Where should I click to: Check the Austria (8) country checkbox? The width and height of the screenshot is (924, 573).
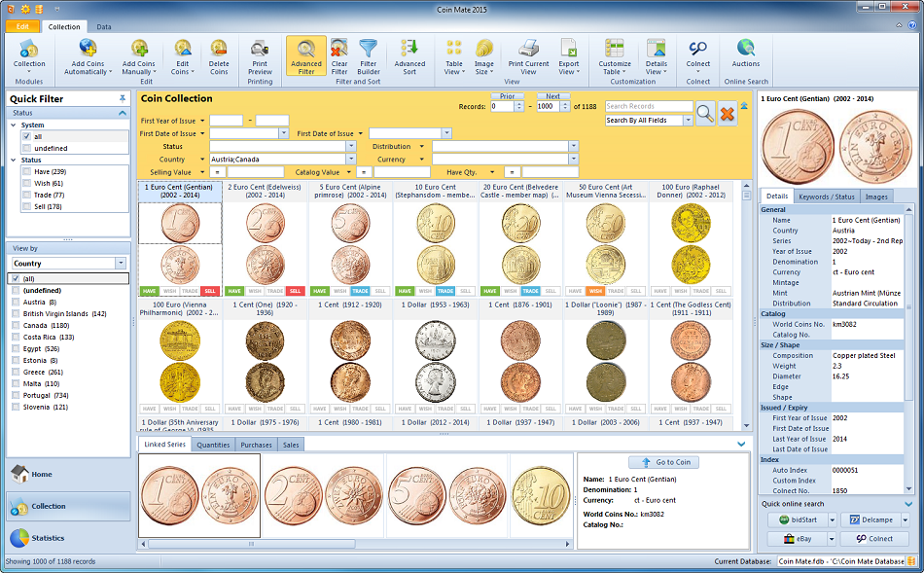point(16,302)
